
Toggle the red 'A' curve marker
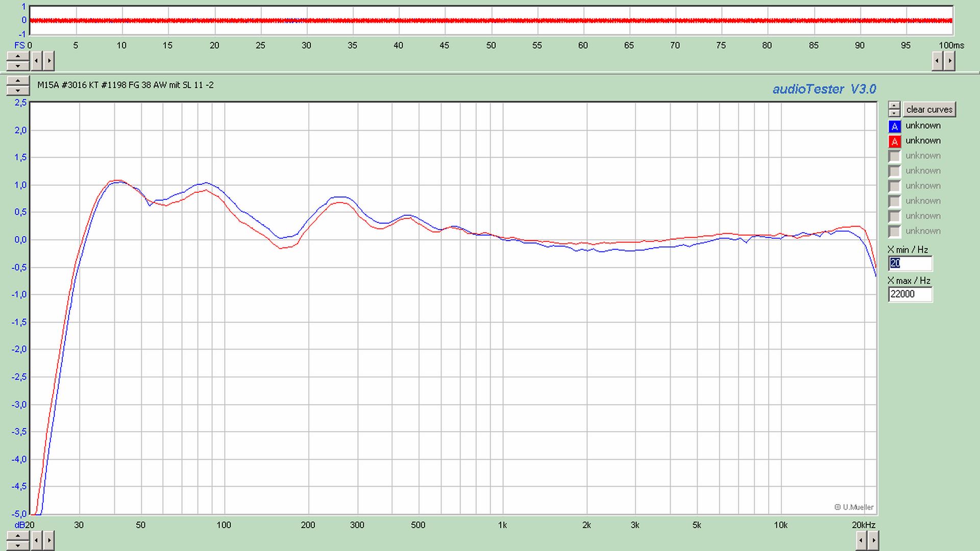[x=894, y=141]
